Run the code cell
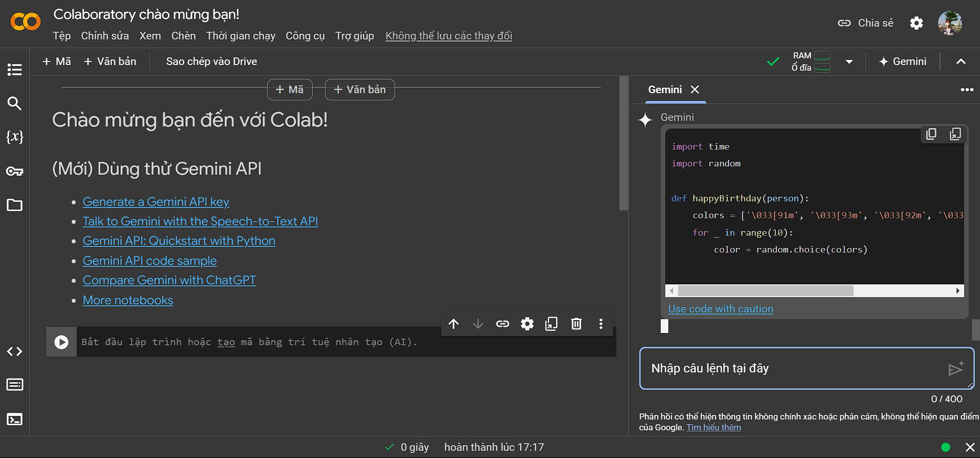The height and width of the screenshot is (458, 980). 61,342
